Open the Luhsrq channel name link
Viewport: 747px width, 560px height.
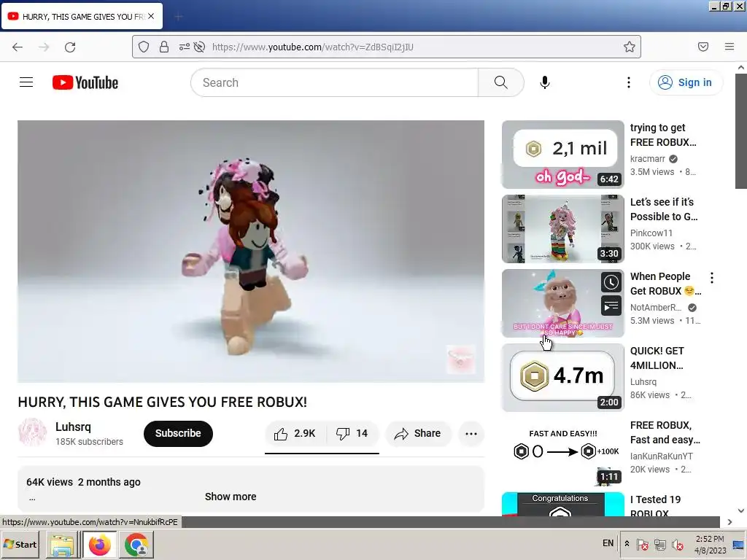click(73, 427)
